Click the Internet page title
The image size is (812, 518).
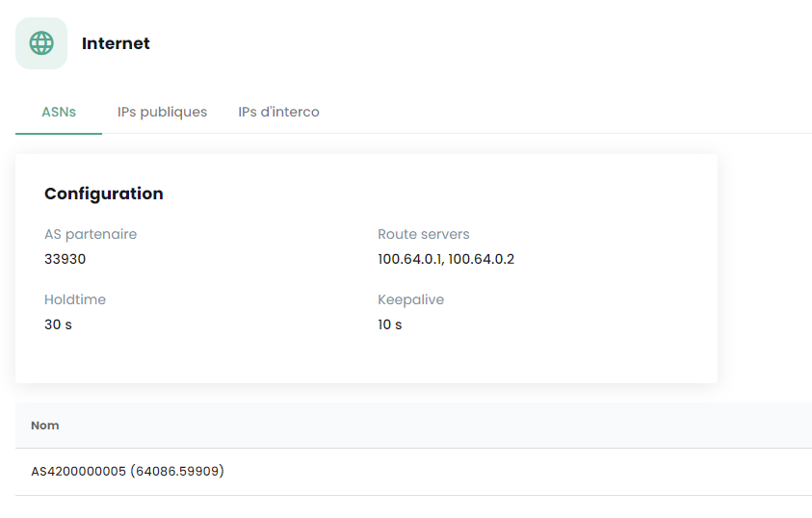(x=116, y=43)
